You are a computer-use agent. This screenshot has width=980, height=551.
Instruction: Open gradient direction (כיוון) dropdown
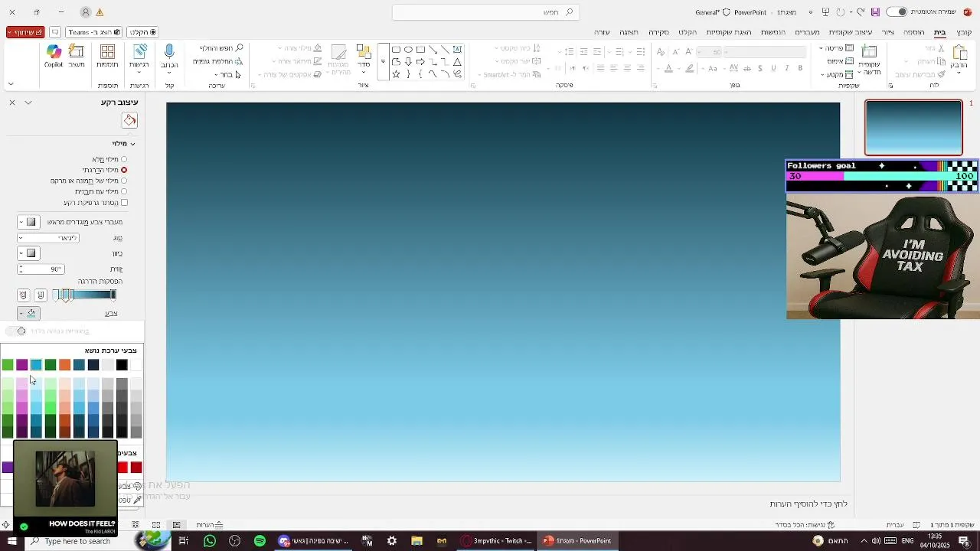tap(28, 253)
